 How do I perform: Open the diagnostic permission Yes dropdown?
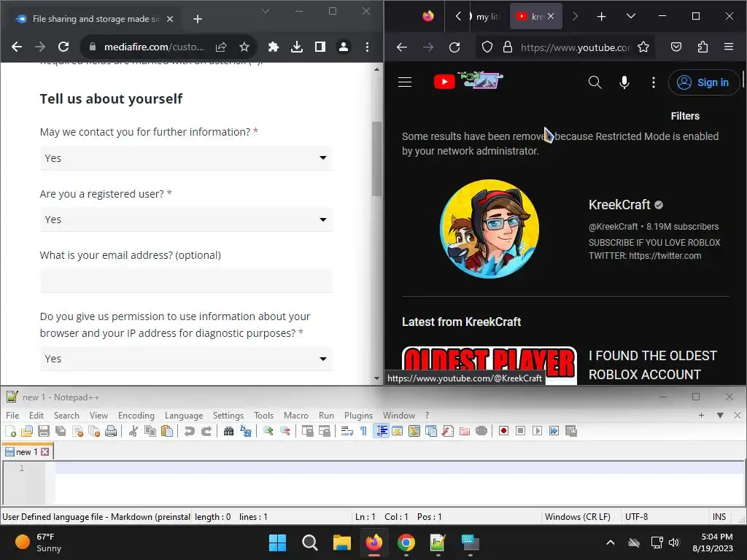coord(186,359)
